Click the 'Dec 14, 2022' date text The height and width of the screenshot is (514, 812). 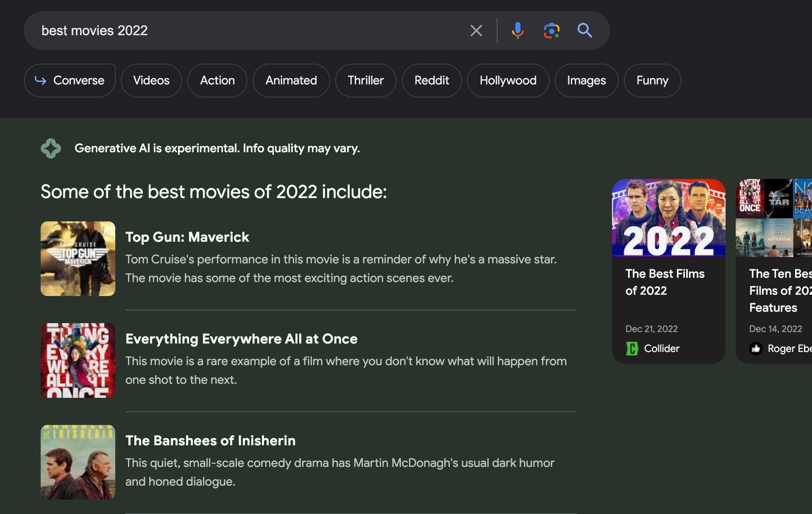pos(776,329)
